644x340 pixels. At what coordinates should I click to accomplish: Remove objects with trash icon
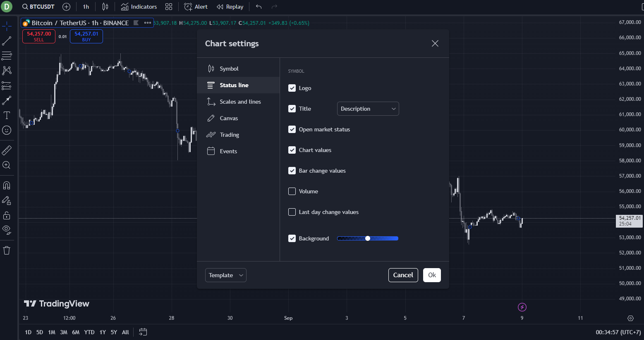(x=7, y=250)
